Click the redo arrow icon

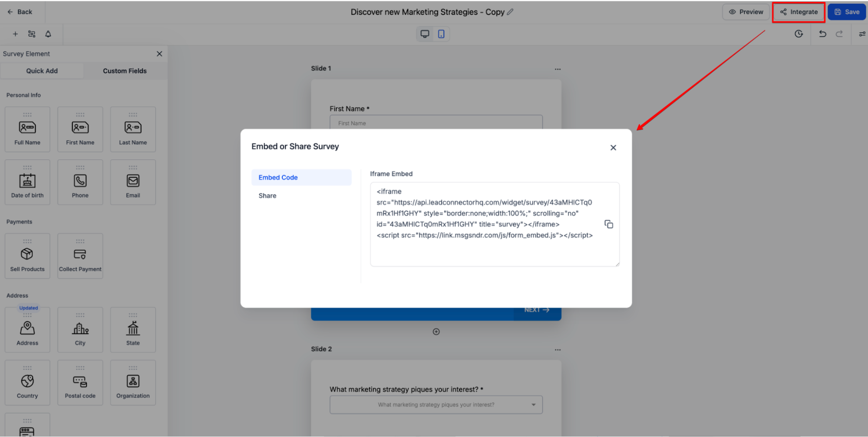[x=839, y=34]
